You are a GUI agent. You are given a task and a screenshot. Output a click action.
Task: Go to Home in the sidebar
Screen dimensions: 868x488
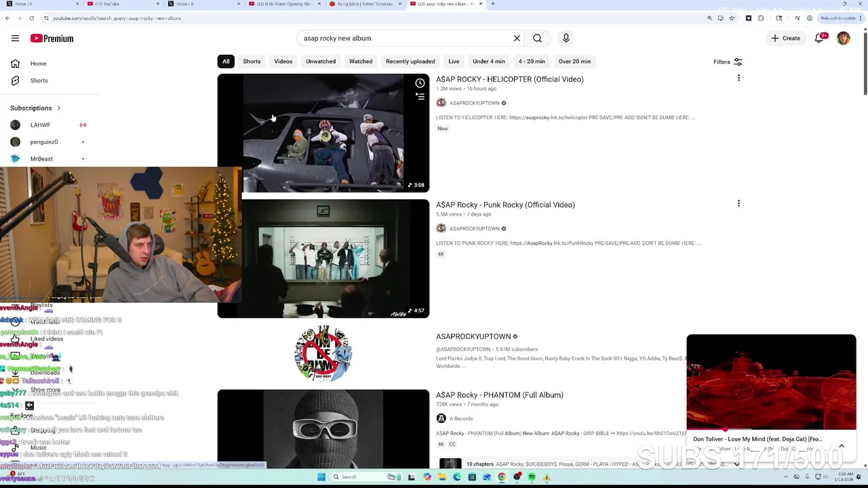(38, 64)
